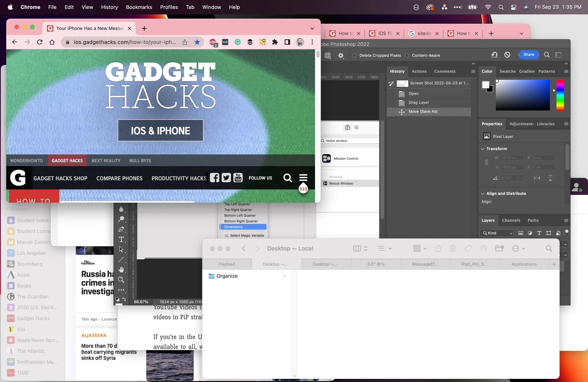Click the Finder trash icon in toolbar
The width and height of the screenshot is (588, 382).
pos(453,248)
